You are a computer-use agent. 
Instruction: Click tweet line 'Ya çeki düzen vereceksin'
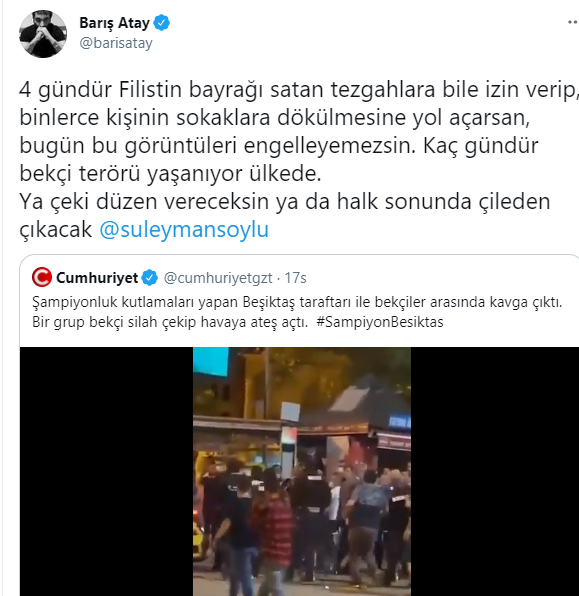coord(285,201)
